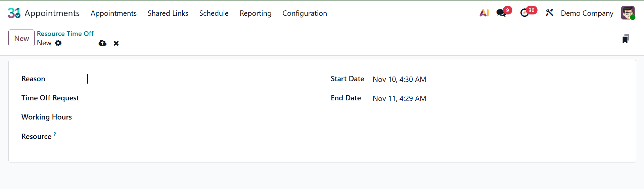Expand the Configuration menu
Viewport: 644px width, 189px height.
tap(305, 13)
